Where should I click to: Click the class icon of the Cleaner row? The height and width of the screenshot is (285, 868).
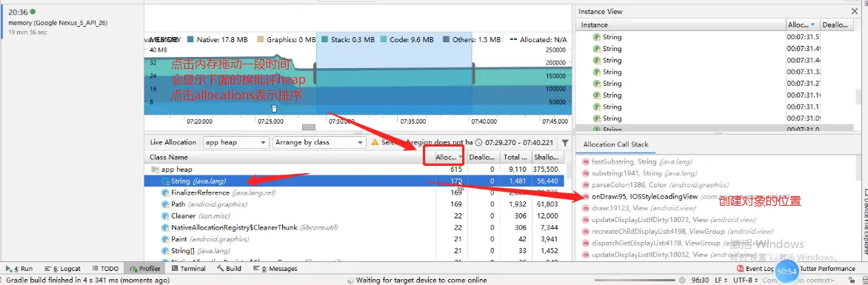165,216
